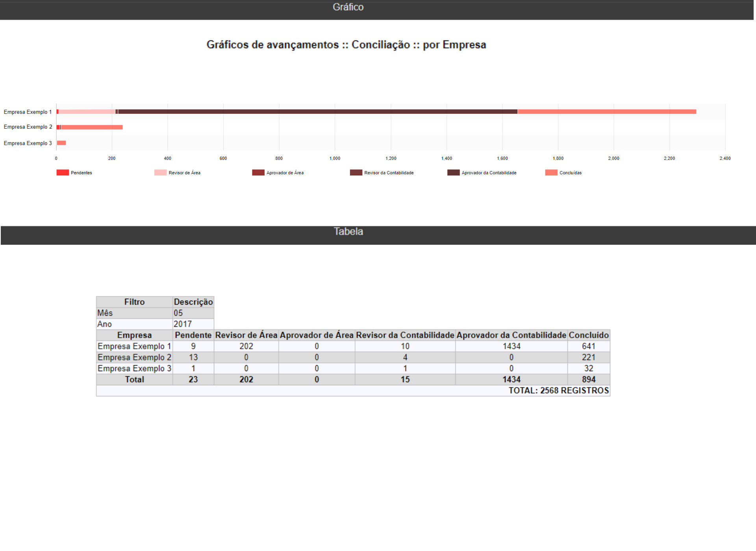The height and width of the screenshot is (551, 756).
Task: Click the Empresa column header
Action: [x=135, y=335]
